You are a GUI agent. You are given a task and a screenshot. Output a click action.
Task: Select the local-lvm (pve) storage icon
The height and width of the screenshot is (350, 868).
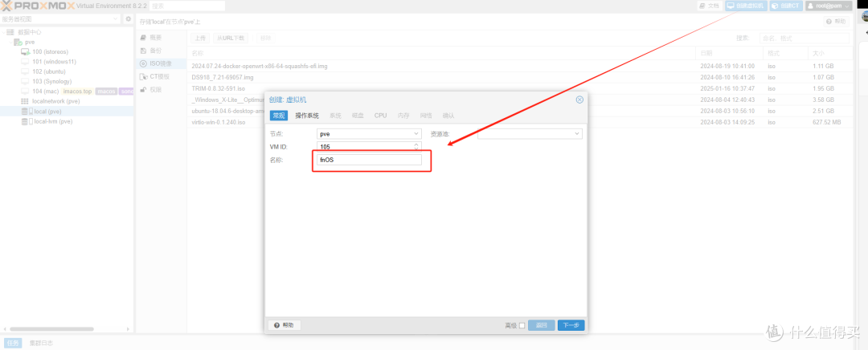[26, 121]
